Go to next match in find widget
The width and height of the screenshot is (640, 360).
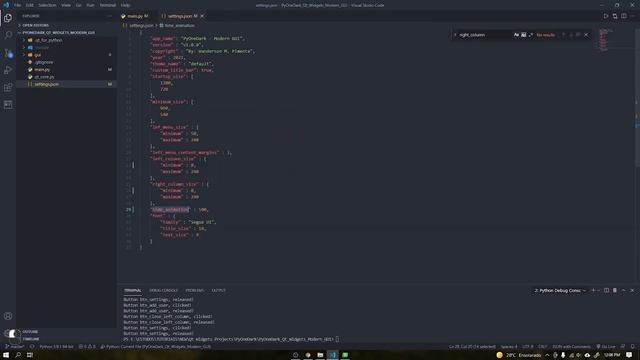[x=571, y=35]
